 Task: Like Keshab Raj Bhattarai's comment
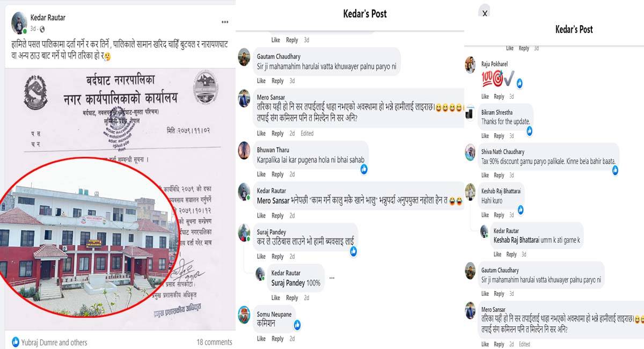(x=485, y=215)
